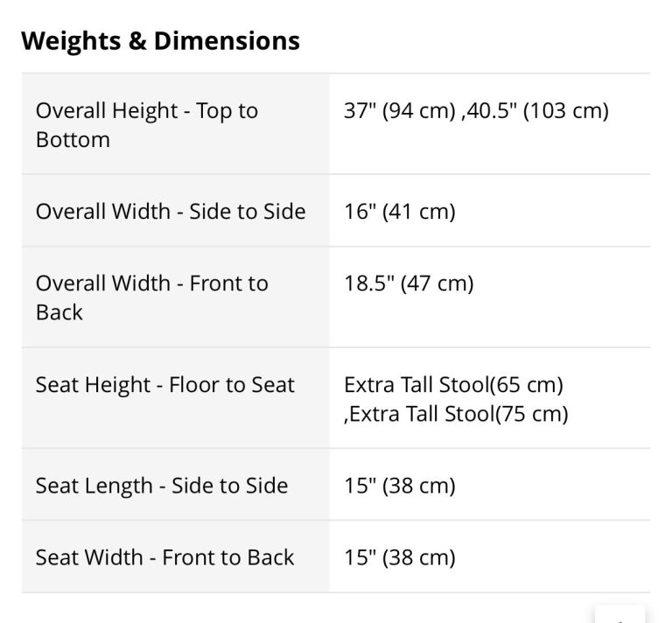Screen dimensions: 672x623
Task: Click the word "Back" under Overall Width - Front to
Action: tap(59, 312)
